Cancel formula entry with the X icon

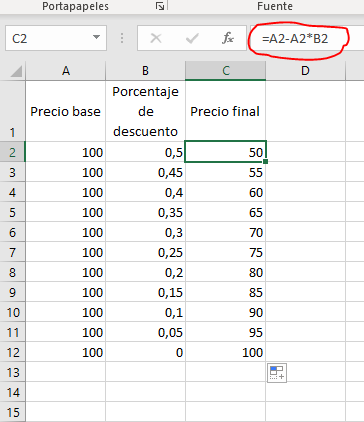pos(156,38)
